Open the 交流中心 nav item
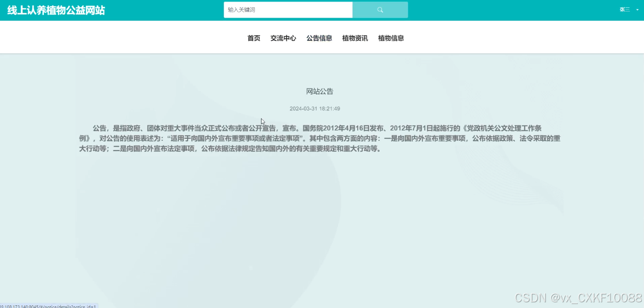This screenshot has width=644, height=308. [283, 38]
